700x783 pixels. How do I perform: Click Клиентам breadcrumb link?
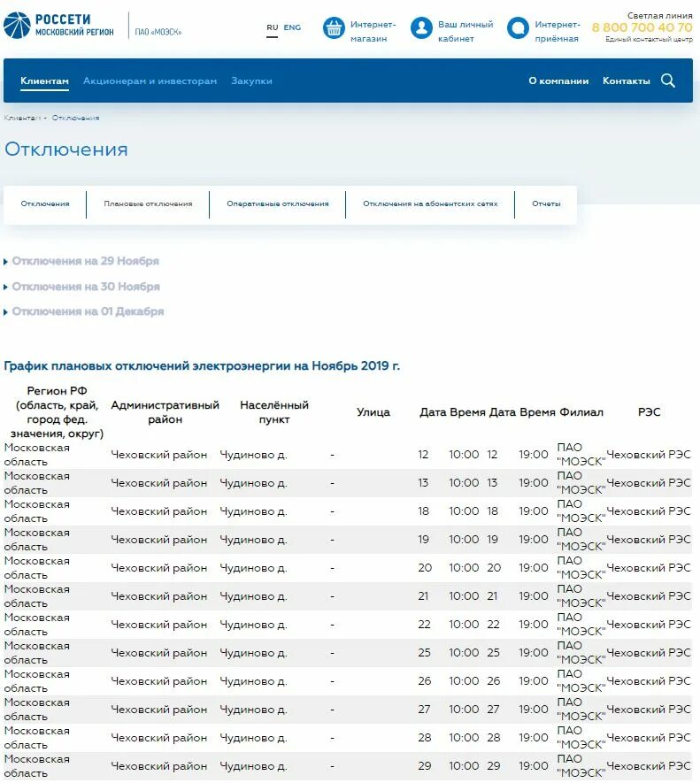22,118
